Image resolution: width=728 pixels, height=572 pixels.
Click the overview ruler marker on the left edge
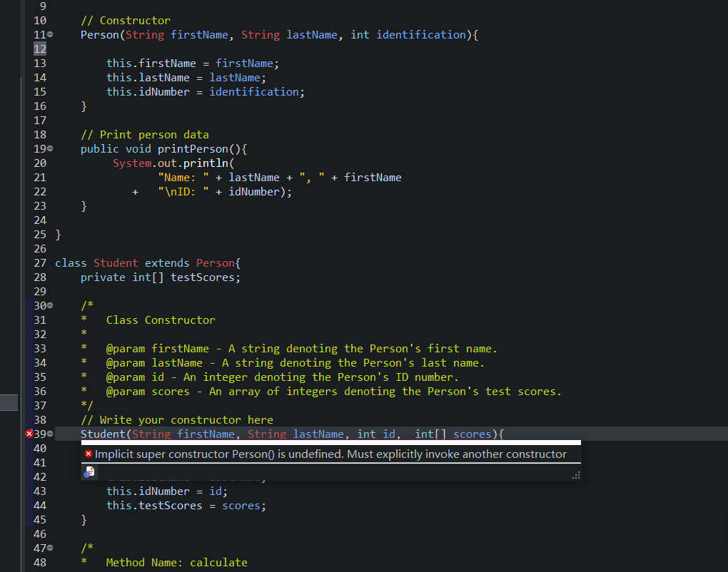click(9, 402)
